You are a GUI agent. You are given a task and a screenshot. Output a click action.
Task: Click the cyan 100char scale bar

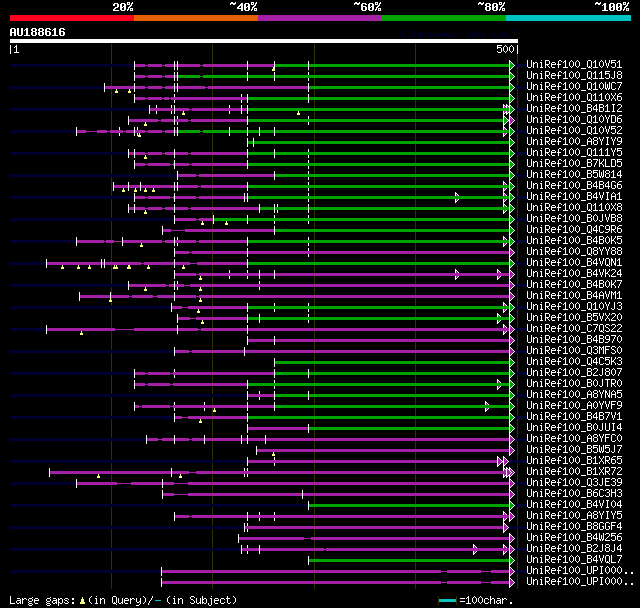(x=447, y=600)
